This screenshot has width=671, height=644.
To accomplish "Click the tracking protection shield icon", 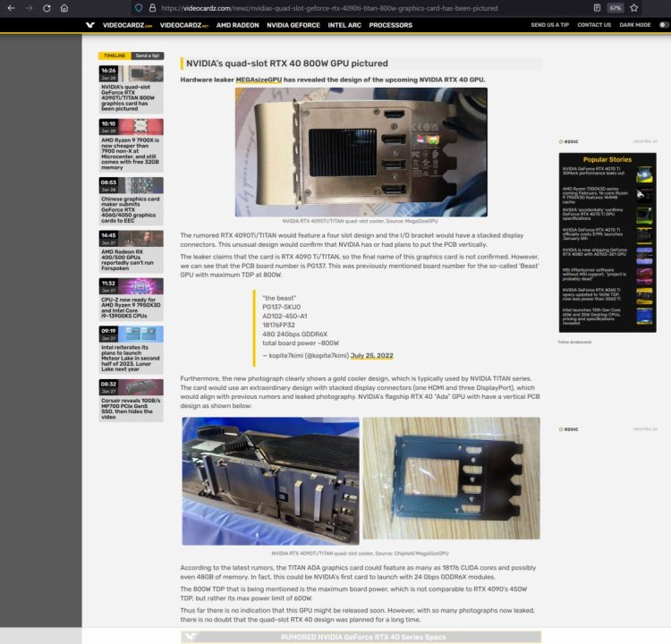I will [139, 8].
